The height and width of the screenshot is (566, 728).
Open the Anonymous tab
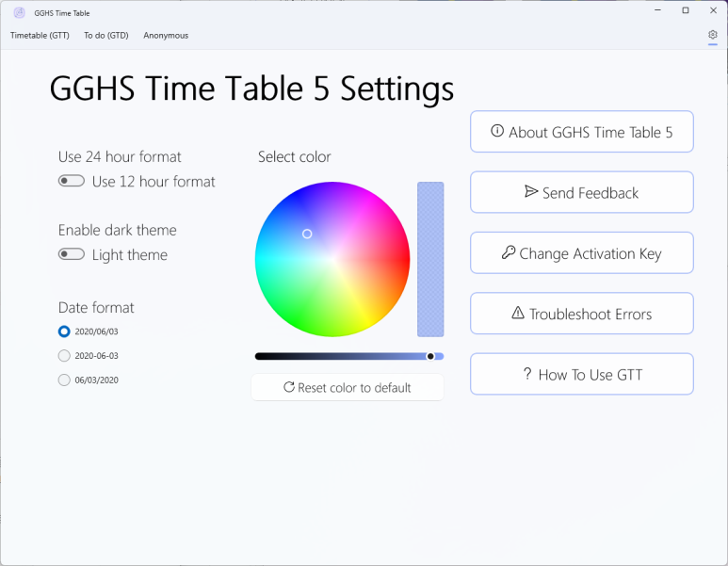tap(166, 35)
